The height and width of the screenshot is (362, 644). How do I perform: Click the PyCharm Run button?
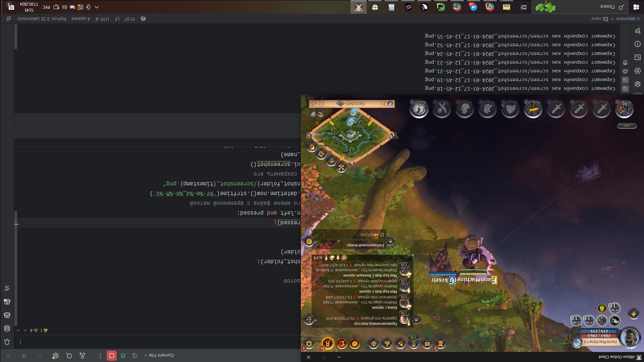pos(135,356)
